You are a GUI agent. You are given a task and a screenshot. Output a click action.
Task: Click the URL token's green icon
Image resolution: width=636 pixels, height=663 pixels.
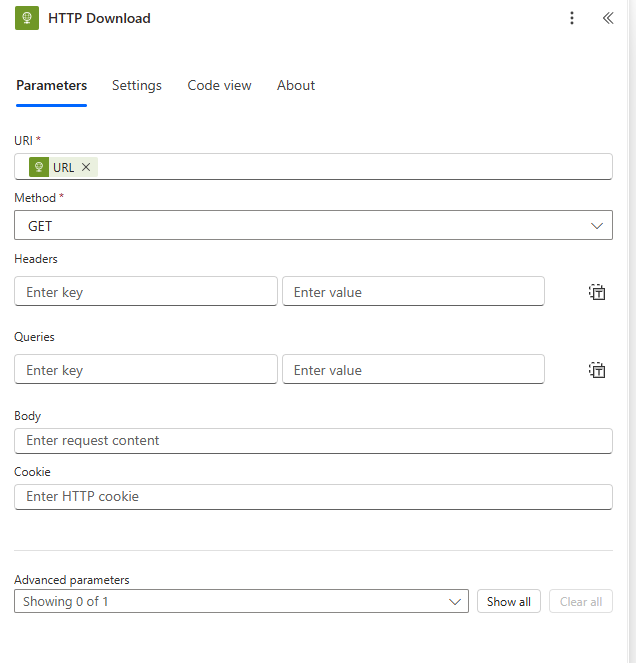(39, 167)
